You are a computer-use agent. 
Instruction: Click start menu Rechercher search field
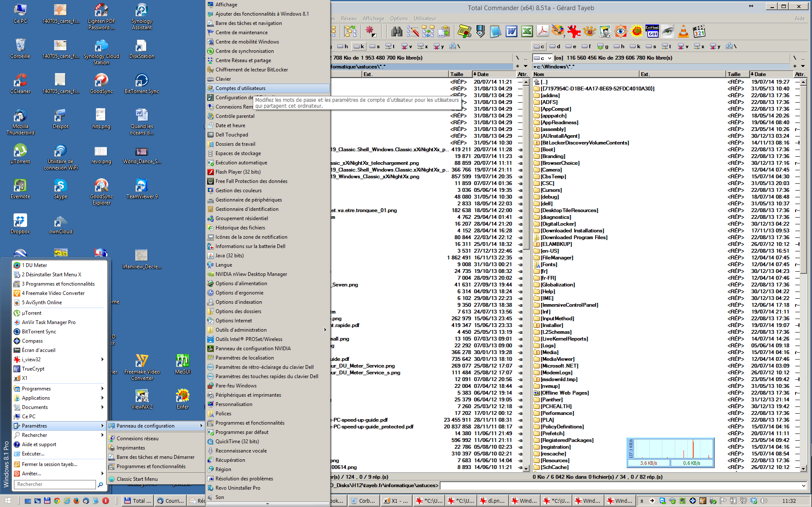coord(55,485)
